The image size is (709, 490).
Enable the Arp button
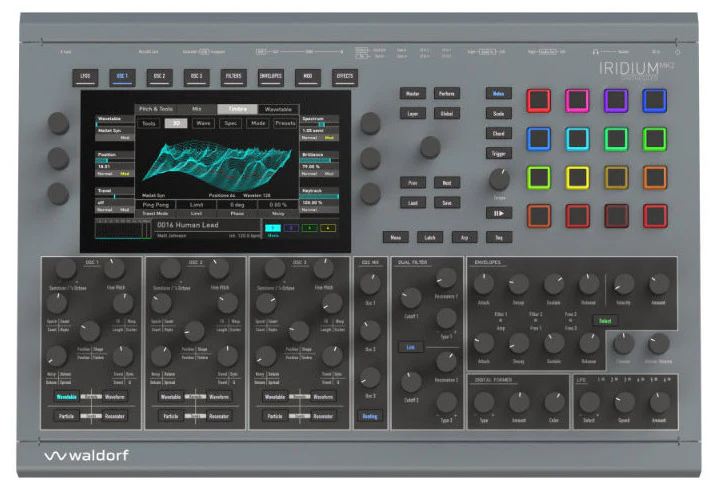464,237
